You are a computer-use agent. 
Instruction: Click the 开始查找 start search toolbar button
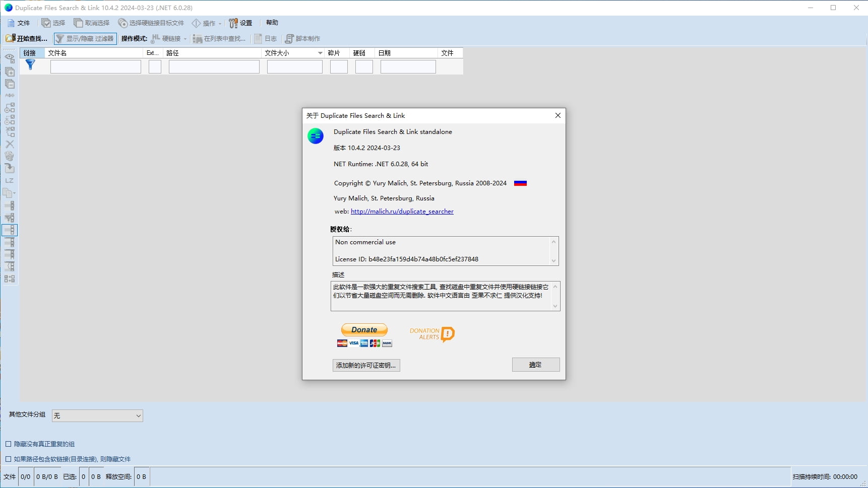(26, 38)
